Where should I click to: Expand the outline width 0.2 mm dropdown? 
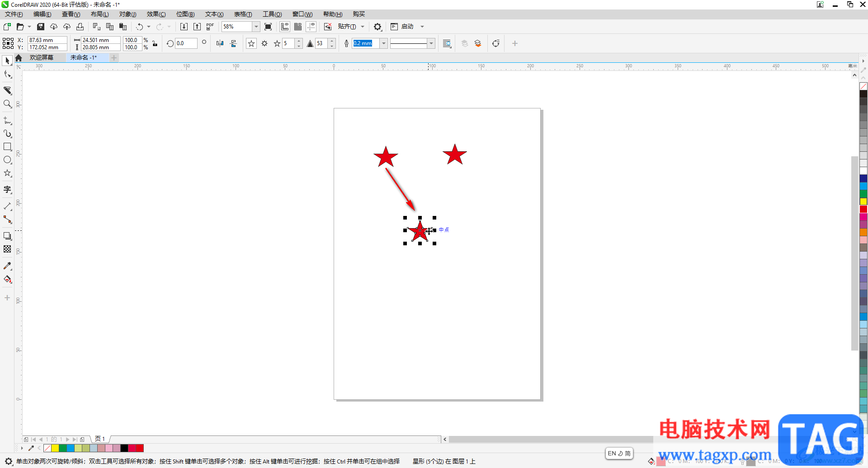384,43
